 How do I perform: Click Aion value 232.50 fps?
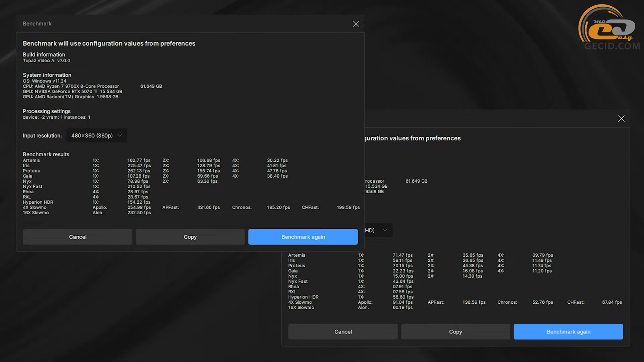click(x=139, y=213)
